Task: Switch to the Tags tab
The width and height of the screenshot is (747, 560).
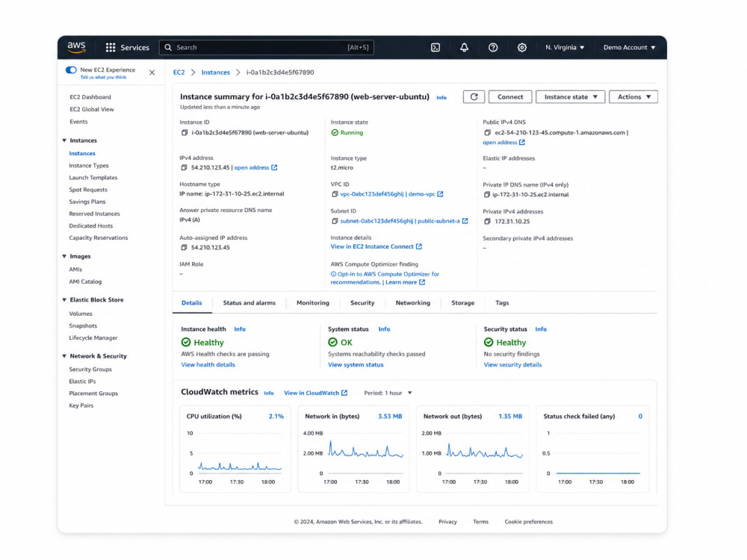Action: pyautogui.click(x=502, y=303)
